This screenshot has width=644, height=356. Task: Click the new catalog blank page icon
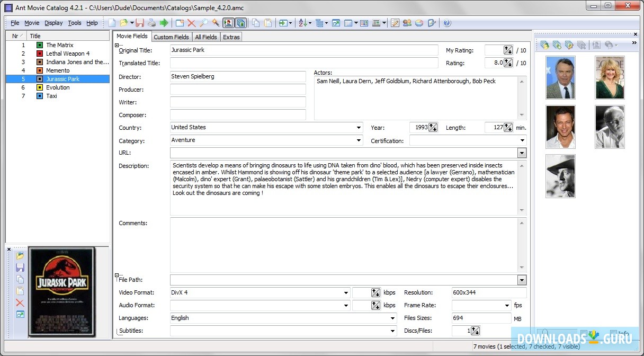[112, 23]
